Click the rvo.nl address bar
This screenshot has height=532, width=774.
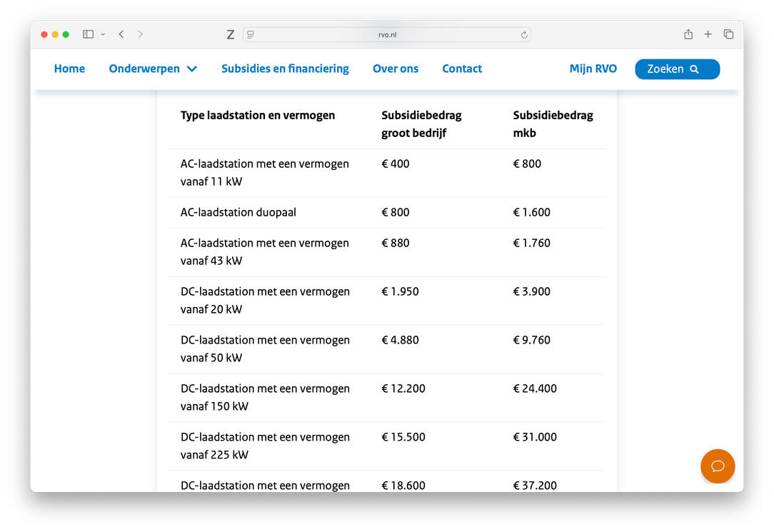point(387,34)
